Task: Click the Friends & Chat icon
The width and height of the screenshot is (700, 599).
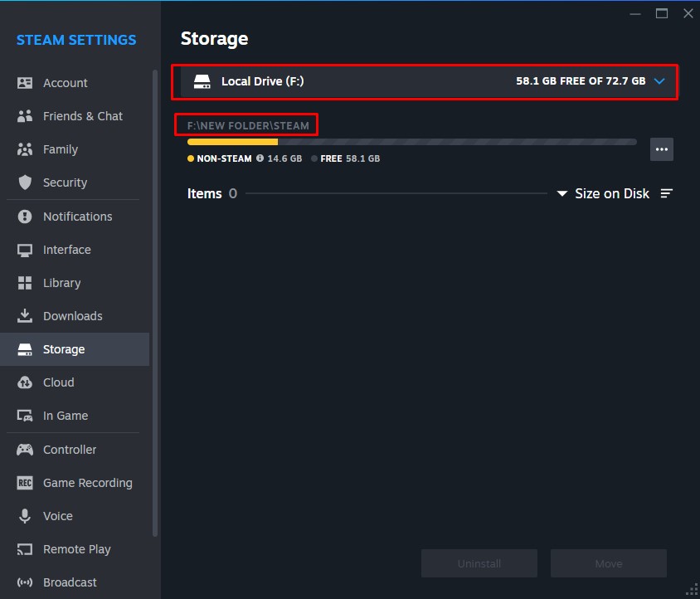Action: (x=25, y=116)
